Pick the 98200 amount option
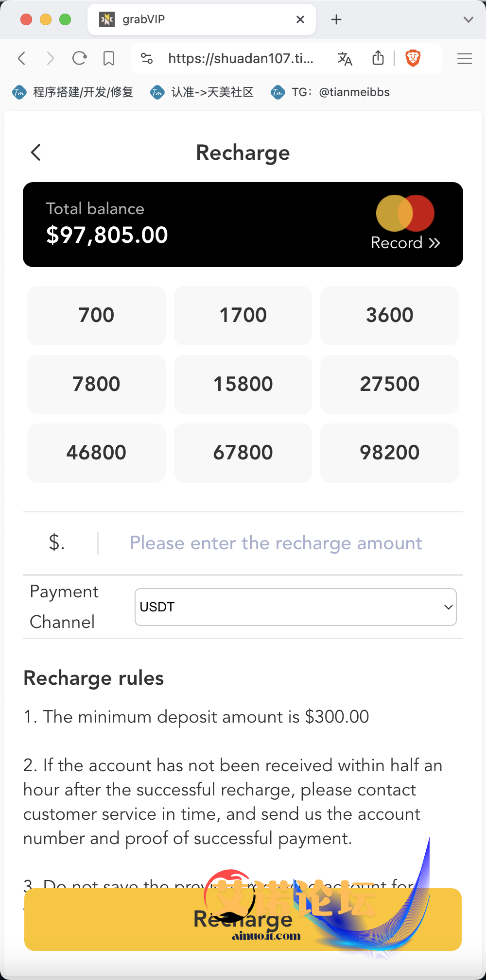The height and width of the screenshot is (980, 486). pyautogui.click(x=389, y=453)
